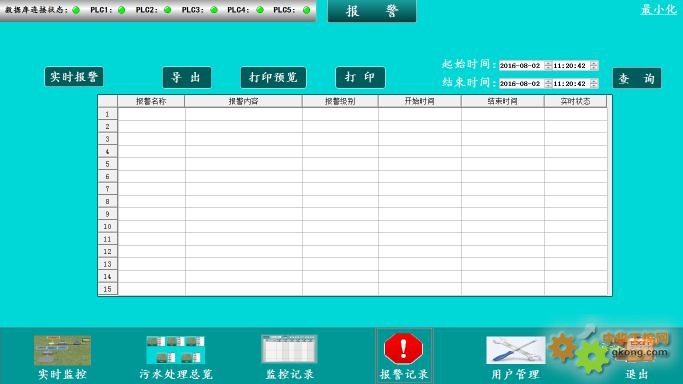Click the PLC3 green status light
683x384 pixels.
[214, 10]
